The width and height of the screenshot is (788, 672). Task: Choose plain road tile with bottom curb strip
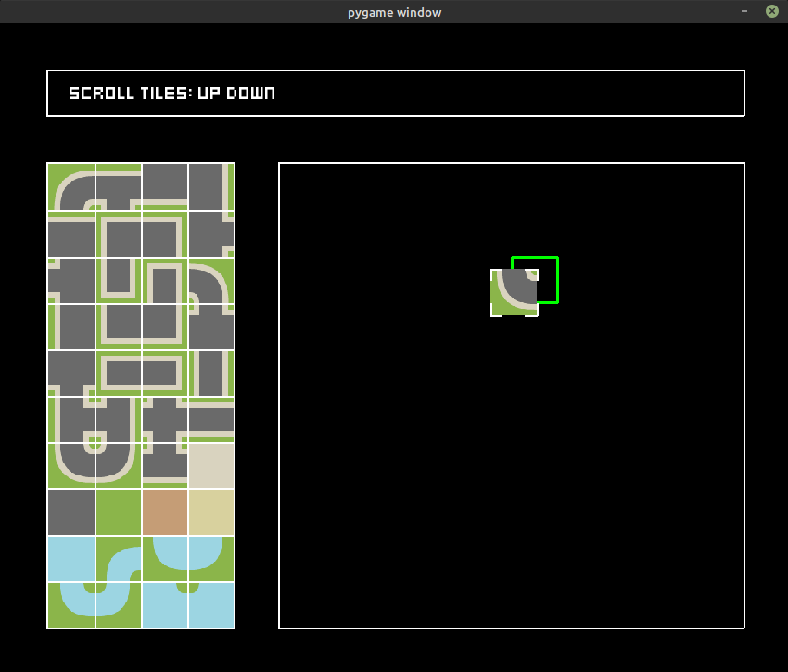(x=165, y=187)
